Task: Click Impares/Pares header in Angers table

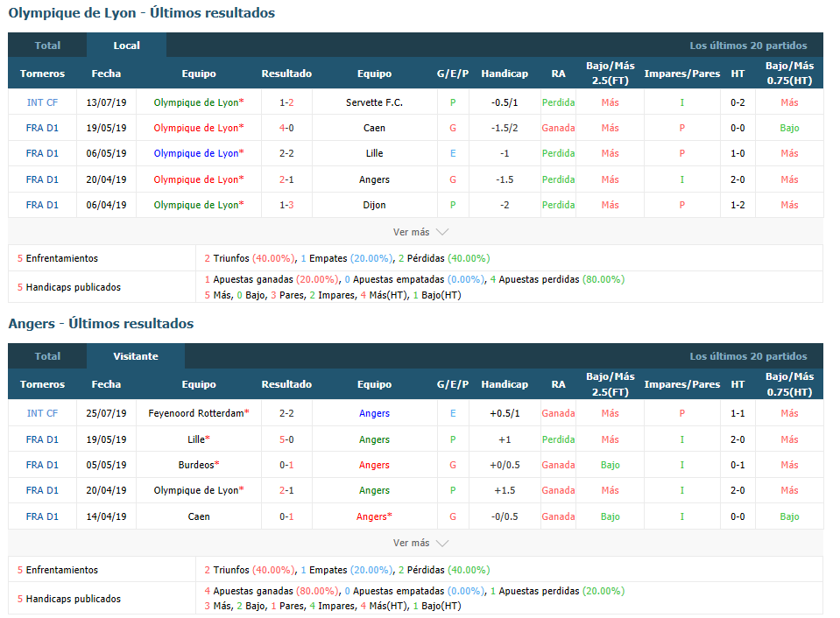Action: (x=682, y=384)
